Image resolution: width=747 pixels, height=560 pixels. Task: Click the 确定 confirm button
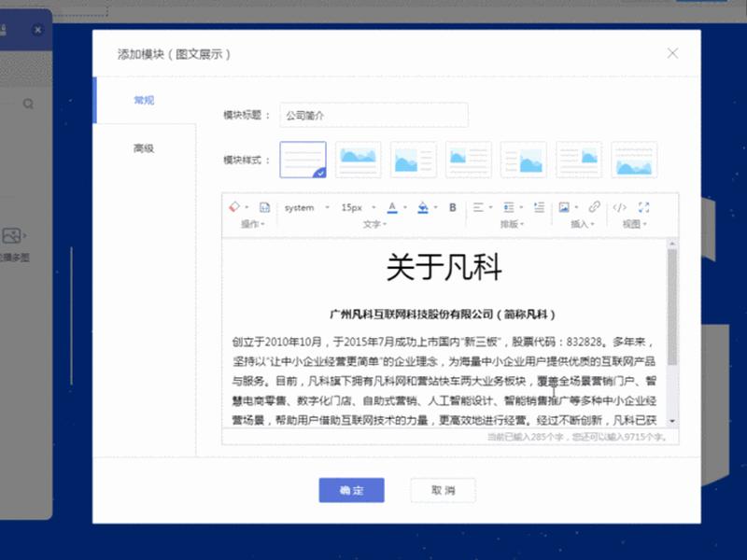pyautogui.click(x=352, y=490)
